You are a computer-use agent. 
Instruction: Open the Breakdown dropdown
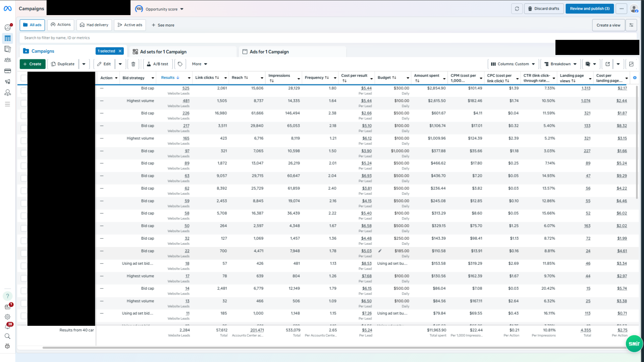[x=560, y=64]
